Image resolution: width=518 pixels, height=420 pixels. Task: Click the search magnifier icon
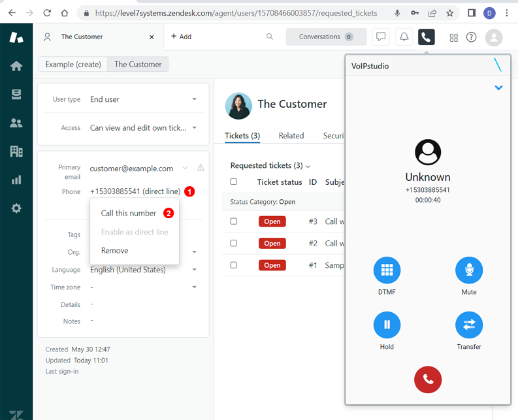click(270, 37)
